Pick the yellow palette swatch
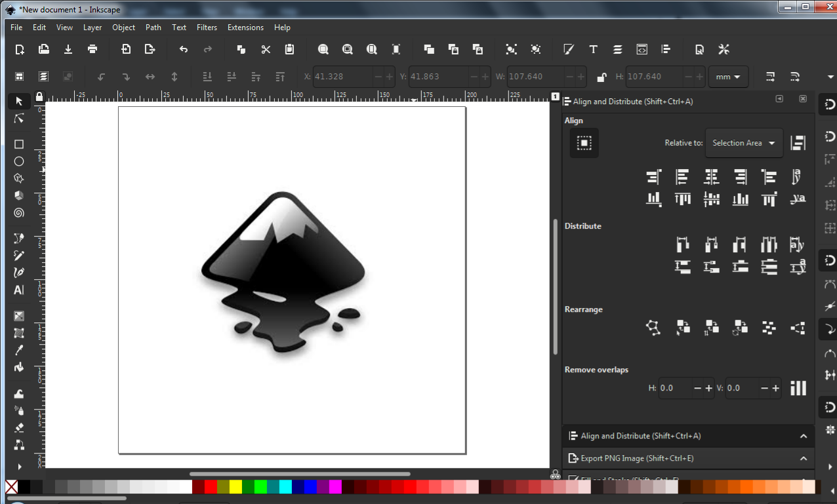This screenshot has height=504, width=837. [x=235, y=487]
